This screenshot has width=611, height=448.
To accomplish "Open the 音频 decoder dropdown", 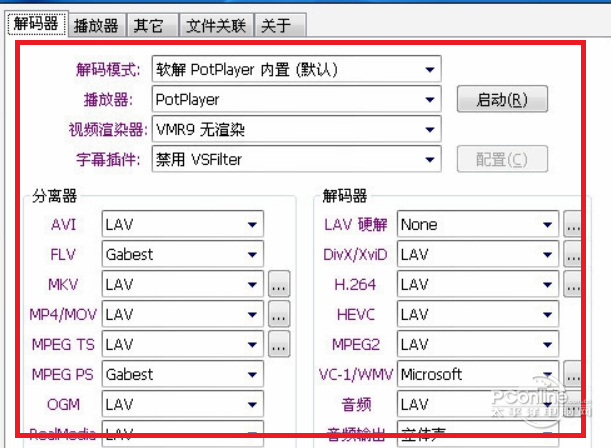I will click(x=478, y=404).
